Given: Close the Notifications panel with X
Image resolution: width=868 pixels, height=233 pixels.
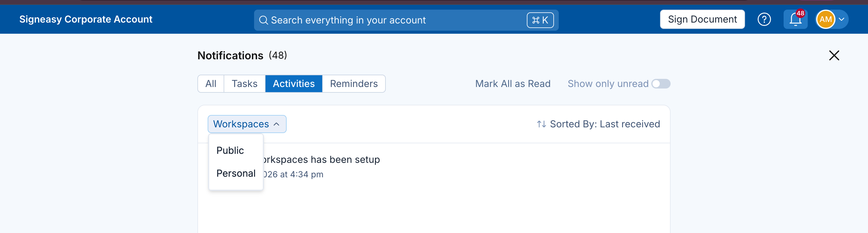Looking at the screenshot, I should pyautogui.click(x=834, y=56).
